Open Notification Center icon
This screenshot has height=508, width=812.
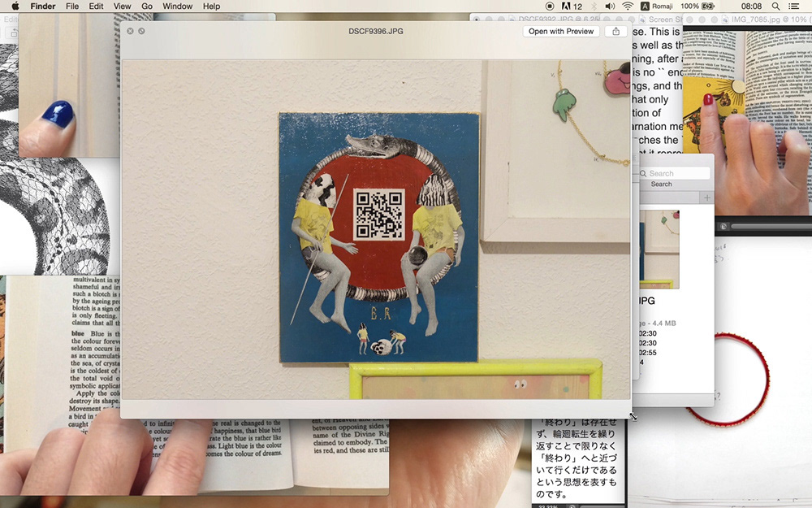(x=793, y=7)
